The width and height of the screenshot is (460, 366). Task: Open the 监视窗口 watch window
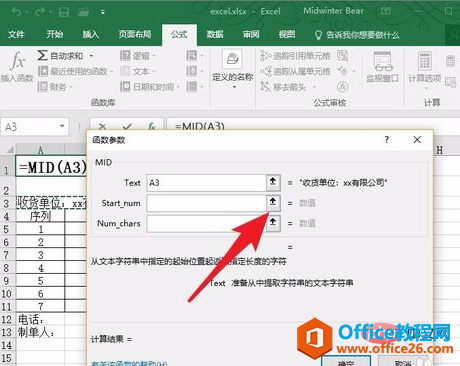tap(383, 67)
